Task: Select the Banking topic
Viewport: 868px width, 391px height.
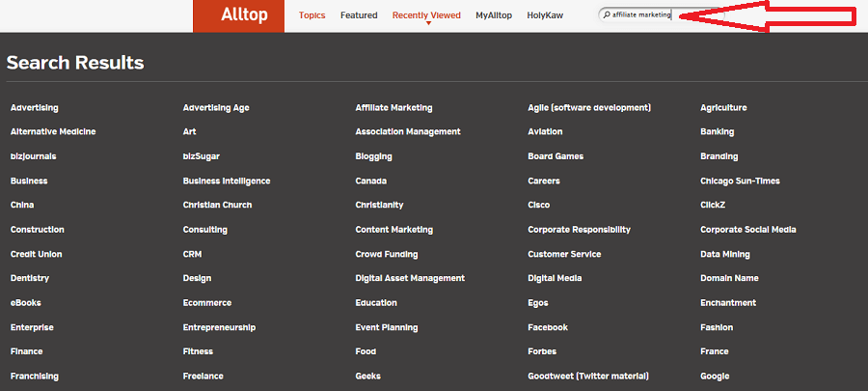Action: 718,132
